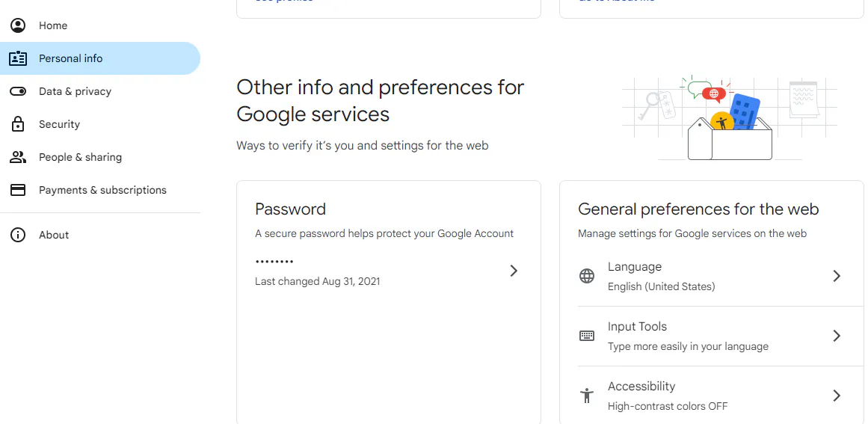Image resolution: width=868 pixels, height=424 pixels.
Task: Click the About info circle icon
Action: 18,235
